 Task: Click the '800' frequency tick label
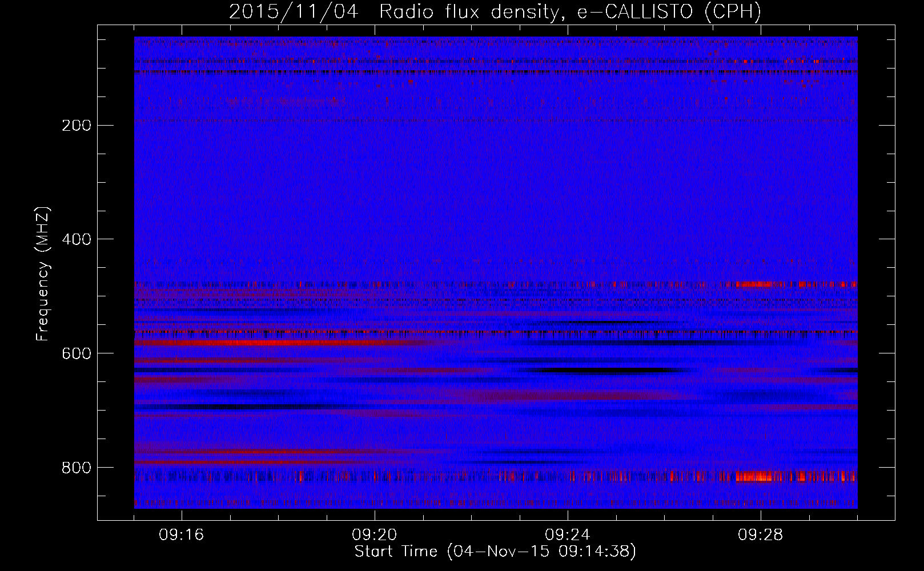coord(76,468)
